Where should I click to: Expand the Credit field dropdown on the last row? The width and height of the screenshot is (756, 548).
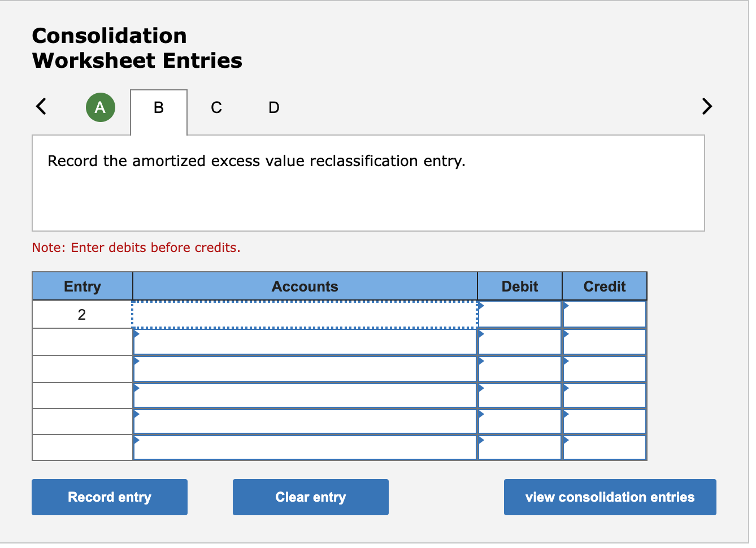(x=566, y=441)
